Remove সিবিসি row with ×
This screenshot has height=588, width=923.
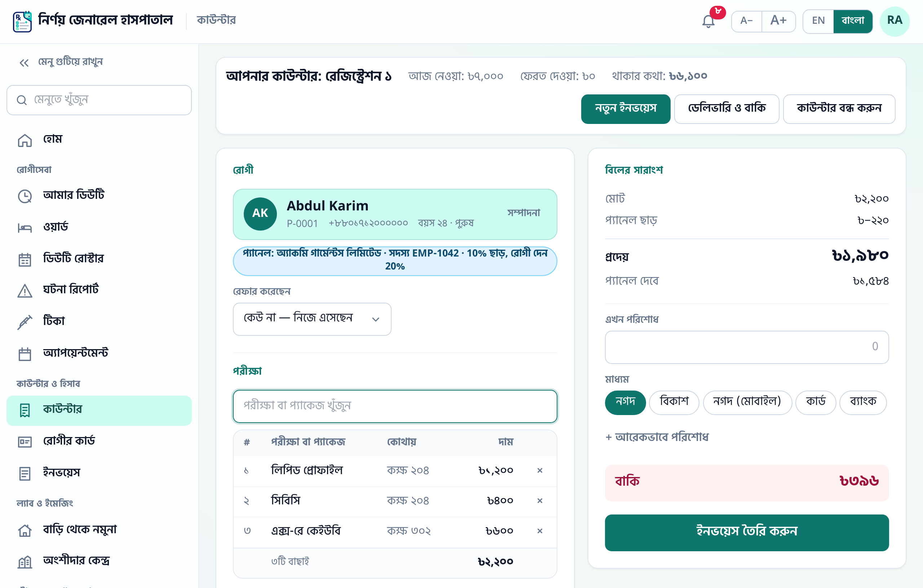point(540,501)
